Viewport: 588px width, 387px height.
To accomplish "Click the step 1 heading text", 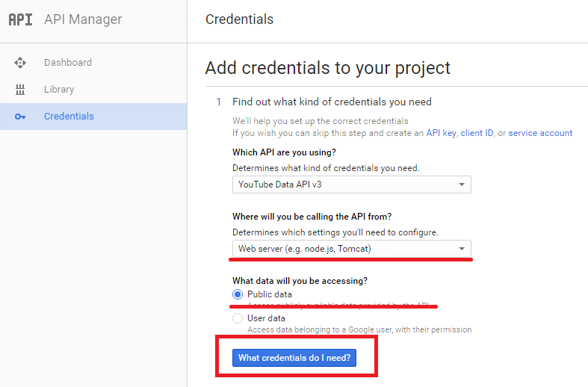I will point(332,102).
